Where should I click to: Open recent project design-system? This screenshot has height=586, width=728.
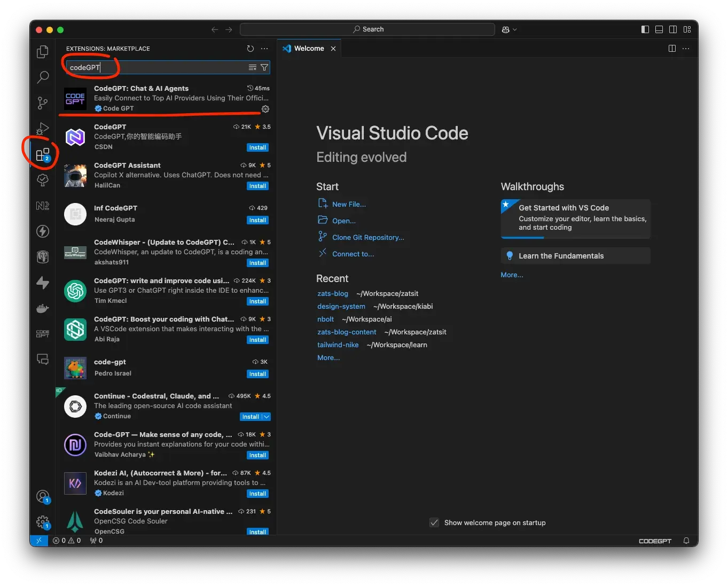(341, 306)
